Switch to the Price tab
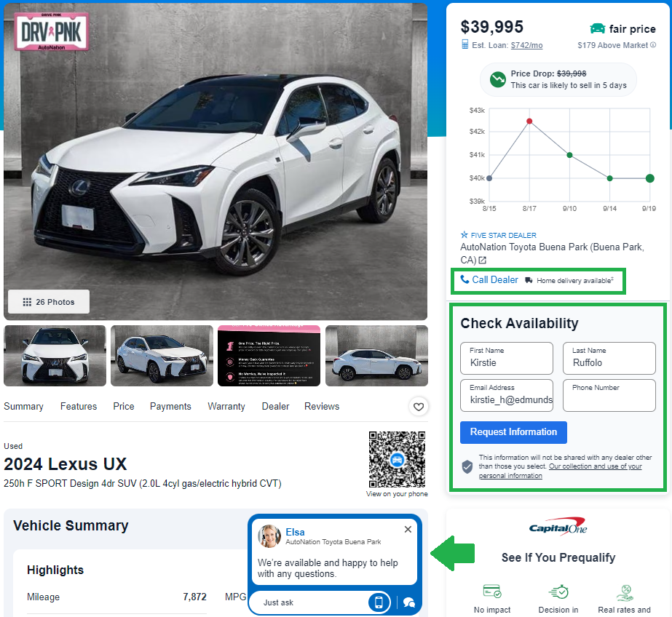 tap(124, 406)
